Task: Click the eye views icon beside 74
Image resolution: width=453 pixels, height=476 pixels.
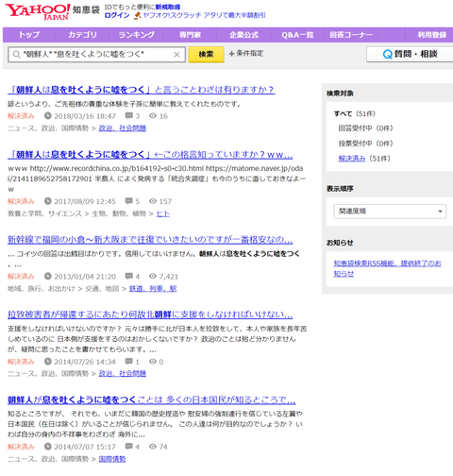Action: [153, 447]
